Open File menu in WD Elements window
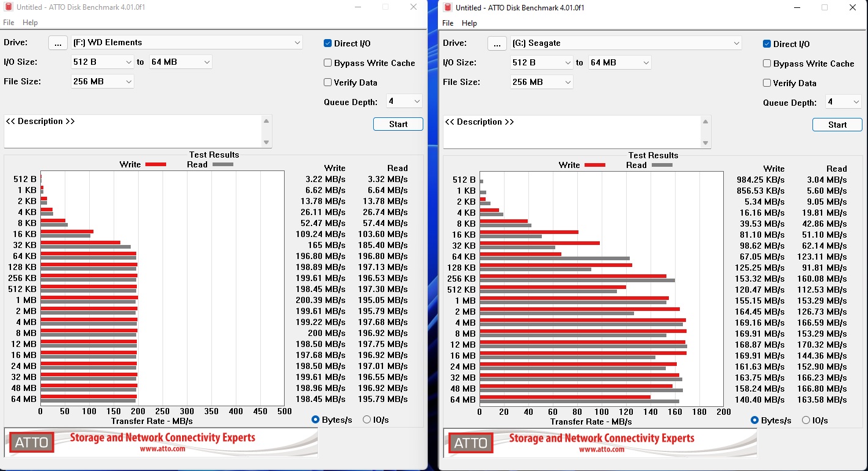This screenshot has height=471, width=868. click(x=9, y=23)
